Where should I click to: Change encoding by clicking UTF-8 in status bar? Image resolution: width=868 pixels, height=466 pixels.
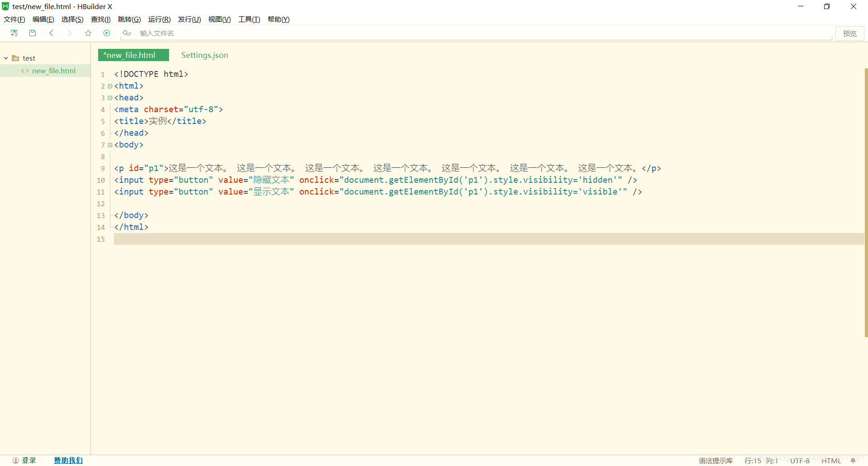[x=799, y=460]
